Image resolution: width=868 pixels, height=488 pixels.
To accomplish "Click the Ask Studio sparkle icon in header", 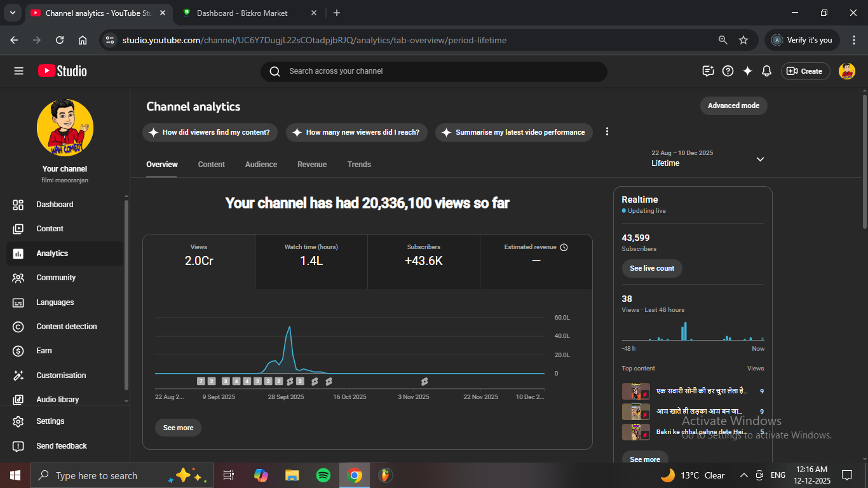I will (x=747, y=71).
